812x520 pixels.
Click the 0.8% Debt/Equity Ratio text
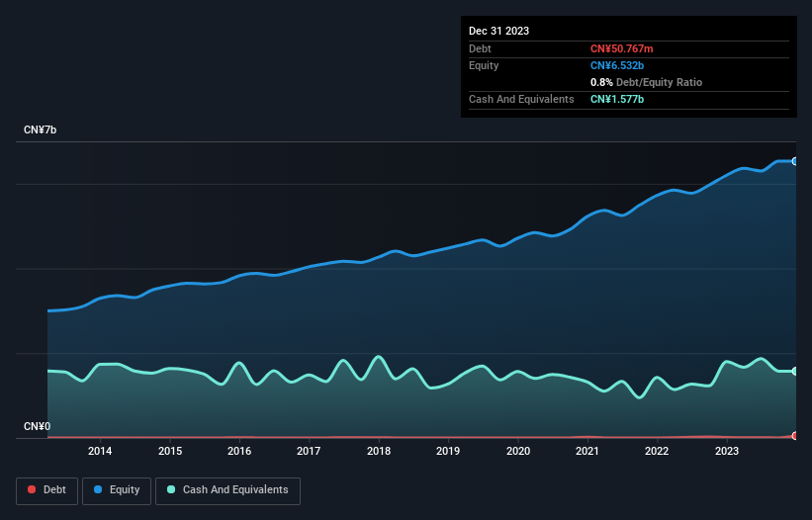tap(646, 82)
